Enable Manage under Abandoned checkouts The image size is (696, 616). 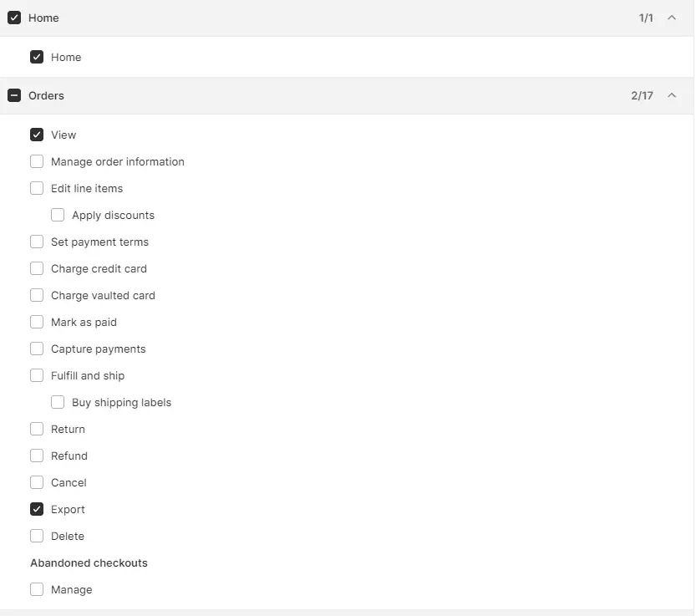click(x=37, y=589)
